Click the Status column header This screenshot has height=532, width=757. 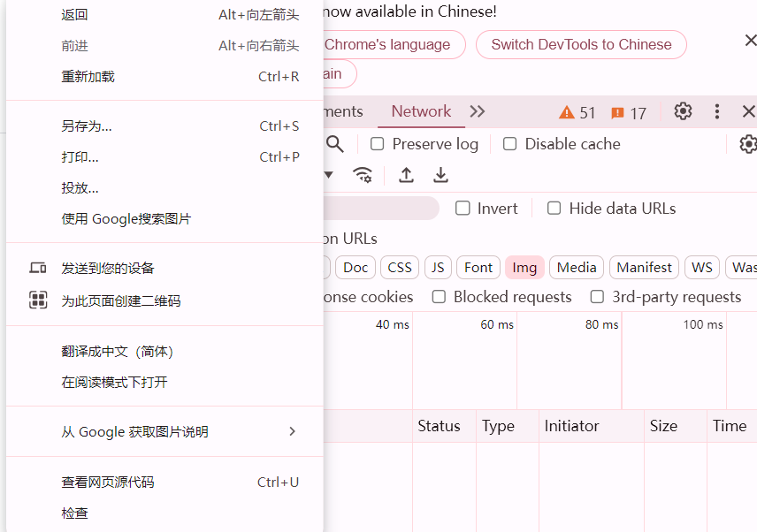(x=439, y=426)
